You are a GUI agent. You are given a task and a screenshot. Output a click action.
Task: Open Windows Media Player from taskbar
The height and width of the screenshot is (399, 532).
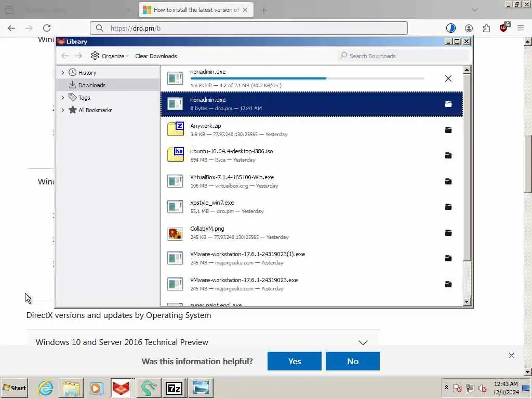[x=96, y=388]
